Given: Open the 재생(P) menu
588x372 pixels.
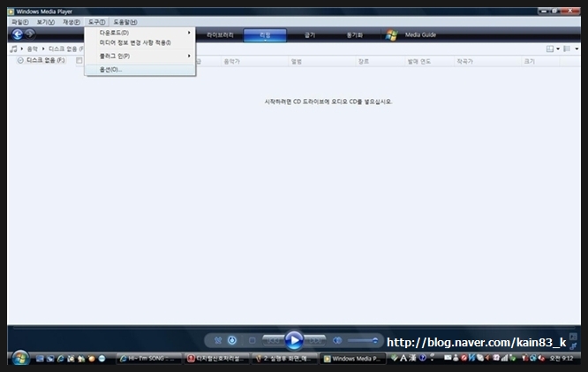Looking at the screenshot, I should tap(72, 22).
